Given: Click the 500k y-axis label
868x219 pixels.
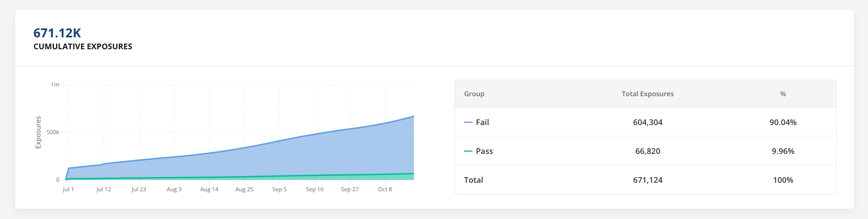Looking at the screenshot, I should coord(53,132).
